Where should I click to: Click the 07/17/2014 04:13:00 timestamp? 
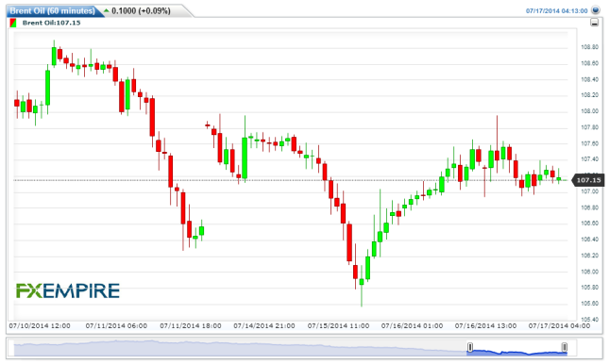[x=556, y=11]
